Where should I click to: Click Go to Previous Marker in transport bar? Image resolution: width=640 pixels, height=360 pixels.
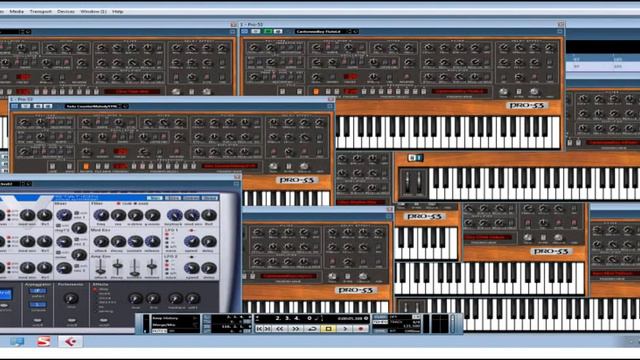[x=260, y=329]
